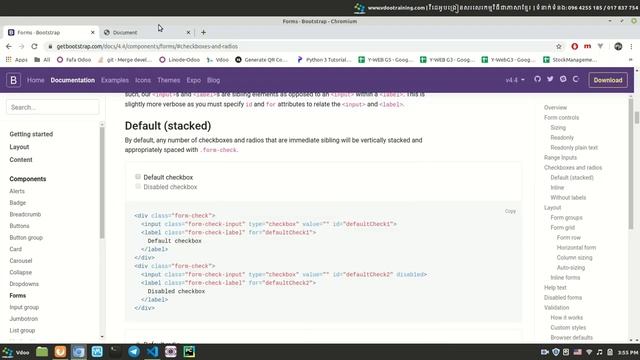The height and width of the screenshot is (360, 640).
Task: Close the Document tab
Action: pyautogui.click(x=188, y=32)
